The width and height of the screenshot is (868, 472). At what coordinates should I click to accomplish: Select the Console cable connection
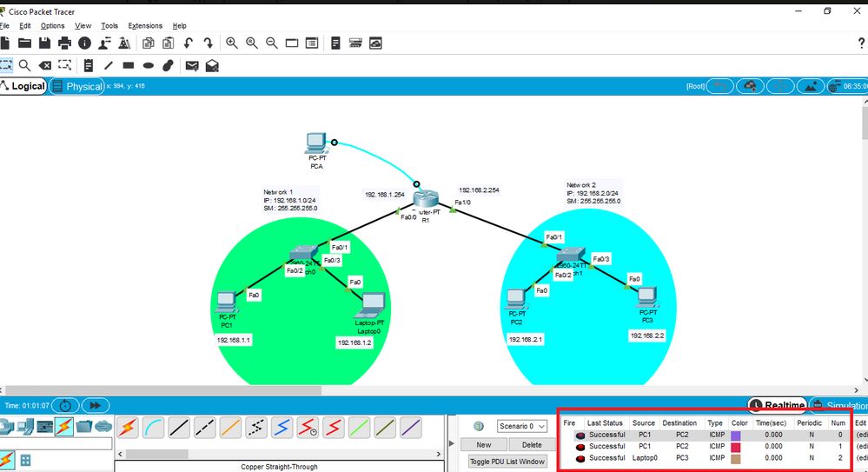pyautogui.click(x=153, y=428)
